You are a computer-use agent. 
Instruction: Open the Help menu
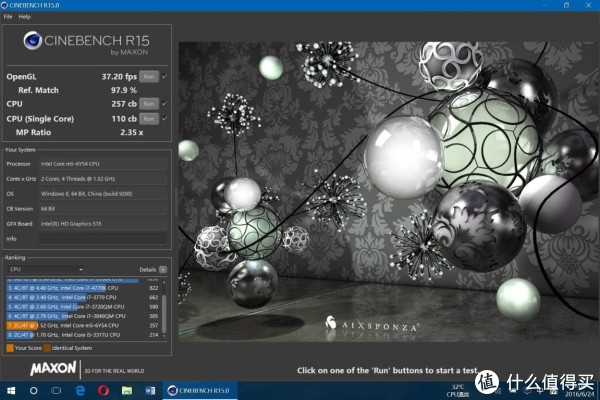[x=24, y=16]
